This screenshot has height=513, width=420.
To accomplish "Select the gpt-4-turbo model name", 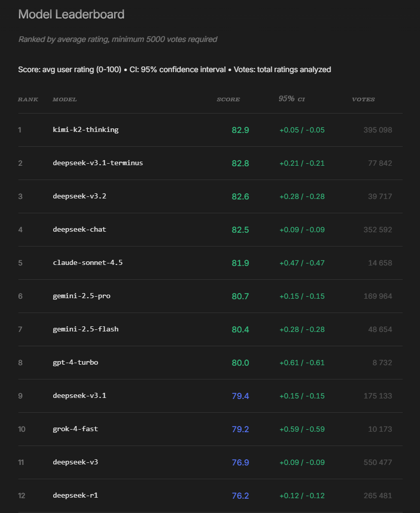I will point(75,363).
